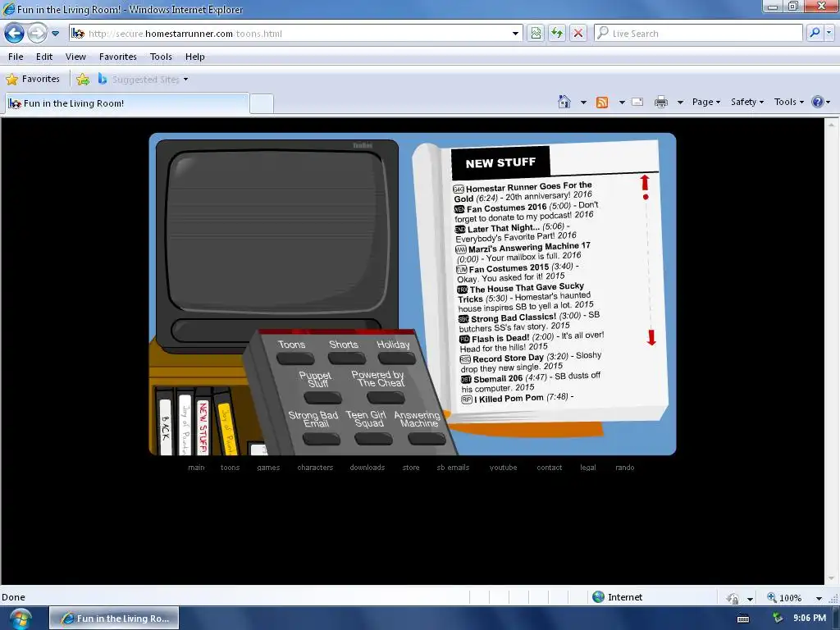Open the Tools command bar menu
The image size is (840, 630).
click(x=788, y=102)
